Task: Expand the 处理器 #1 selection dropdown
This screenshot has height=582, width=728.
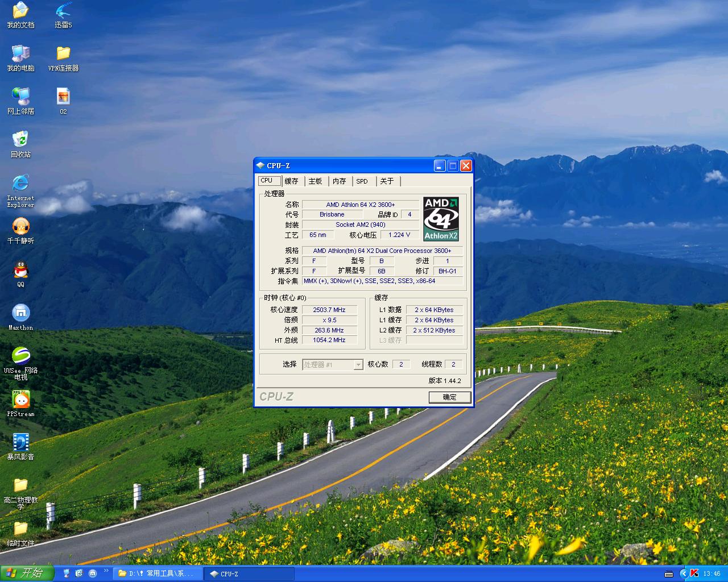Action: 358,365
